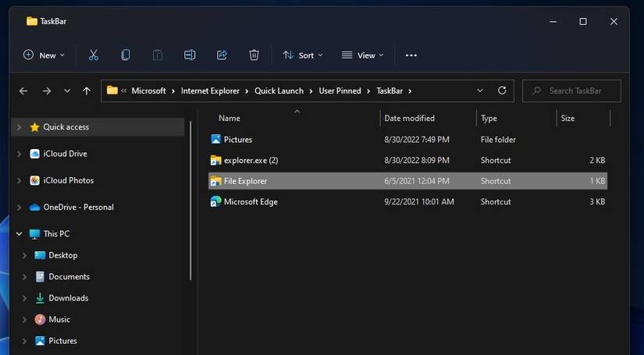The height and width of the screenshot is (355, 644).
Task: Navigate back to previous folder
Action: [x=23, y=91]
